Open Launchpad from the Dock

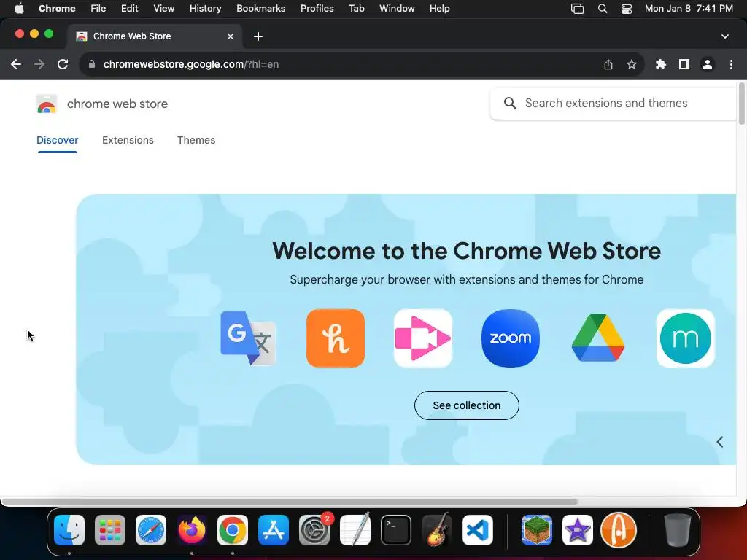coord(110,530)
